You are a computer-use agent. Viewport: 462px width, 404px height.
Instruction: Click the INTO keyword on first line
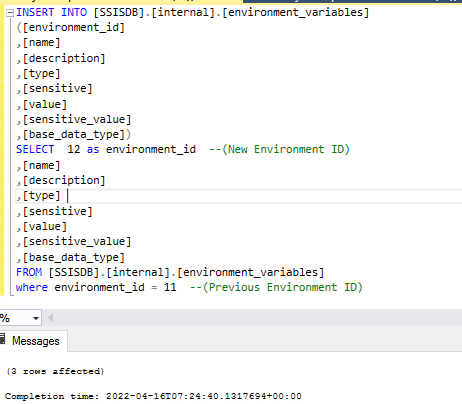[74, 12]
